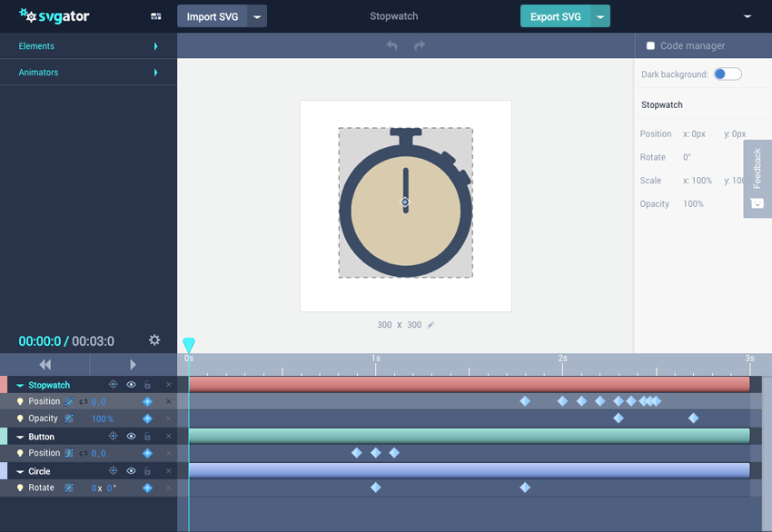Image resolution: width=772 pixels, height=532 pixels.
Task: Click the pencil icon to edit canvas size
Action: pos(431,325)
